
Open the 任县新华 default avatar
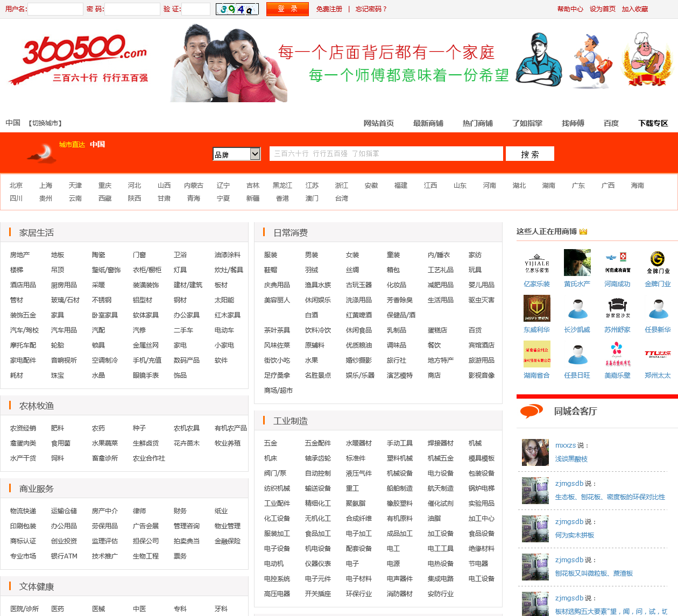coord(658,308)
